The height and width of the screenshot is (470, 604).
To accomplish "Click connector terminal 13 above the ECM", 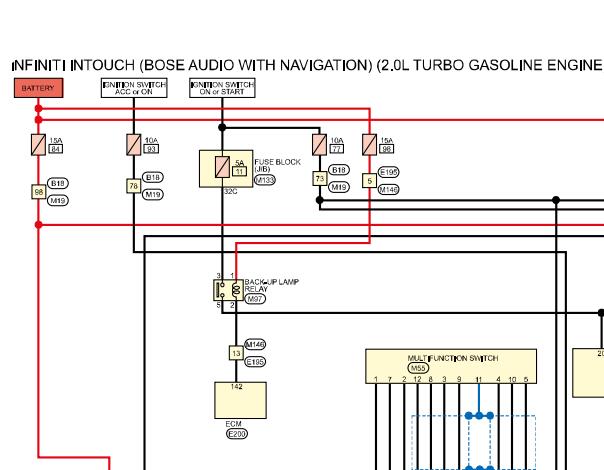I will 236,353.
